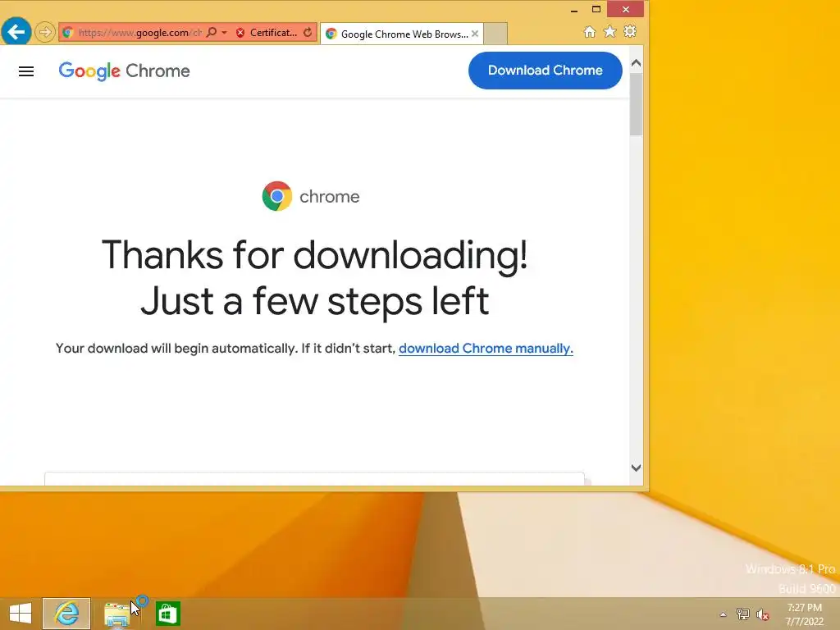Open a new tab in Internet Explorer

click(x=495, y=34)
